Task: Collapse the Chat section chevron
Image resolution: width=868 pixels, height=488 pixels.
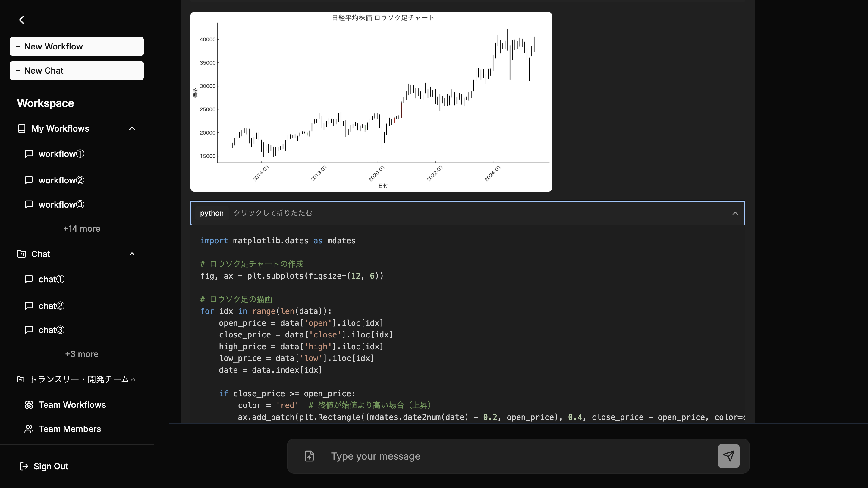Action: click(132, 254)
